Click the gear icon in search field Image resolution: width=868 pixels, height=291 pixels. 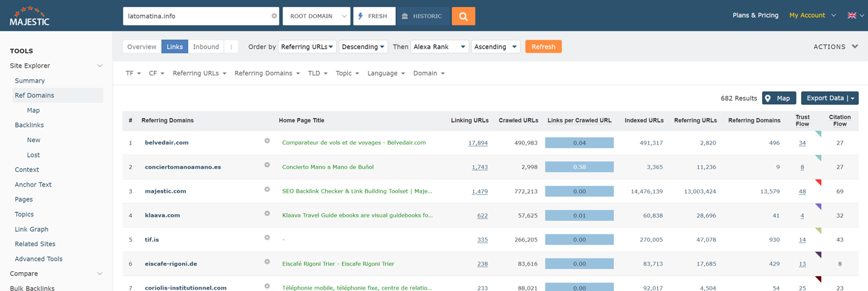click(274, 16)
